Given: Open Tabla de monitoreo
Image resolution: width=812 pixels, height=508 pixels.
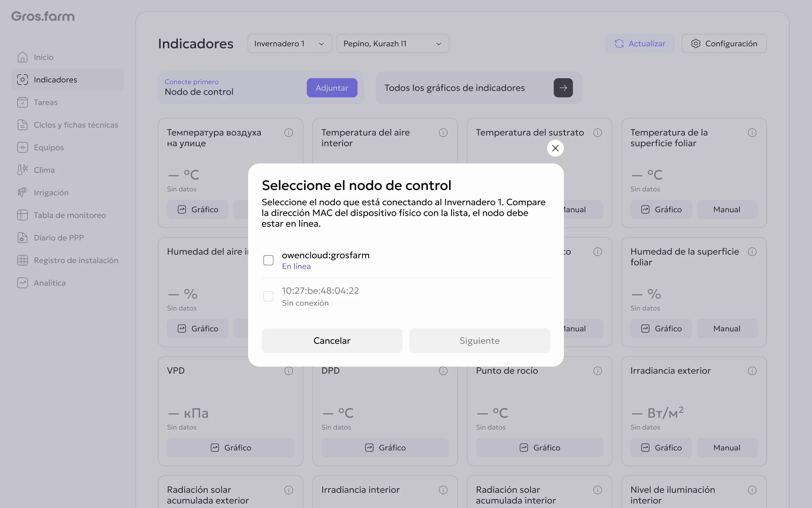Looking at the screenshot, I should point(68,215).
